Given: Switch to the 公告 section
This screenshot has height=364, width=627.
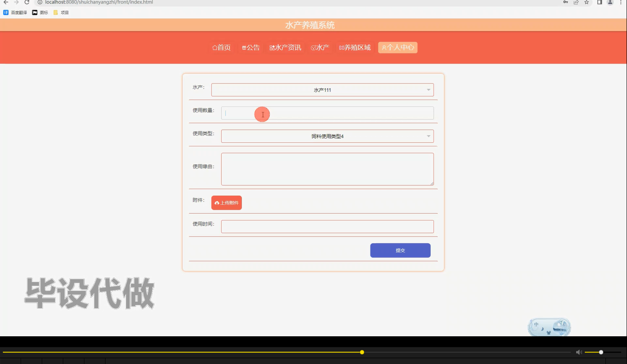Looking at the screenshot, I should click(251, 47).
